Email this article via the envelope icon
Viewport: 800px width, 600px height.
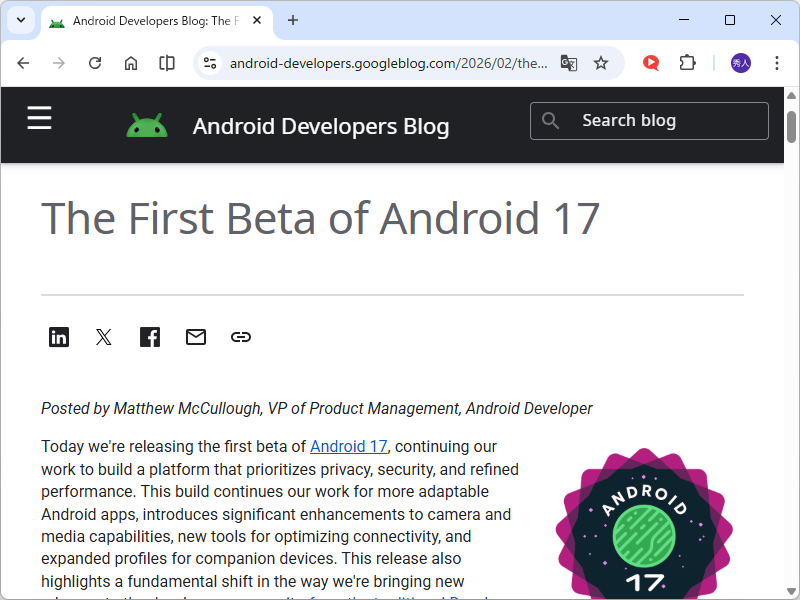point(195,337)
